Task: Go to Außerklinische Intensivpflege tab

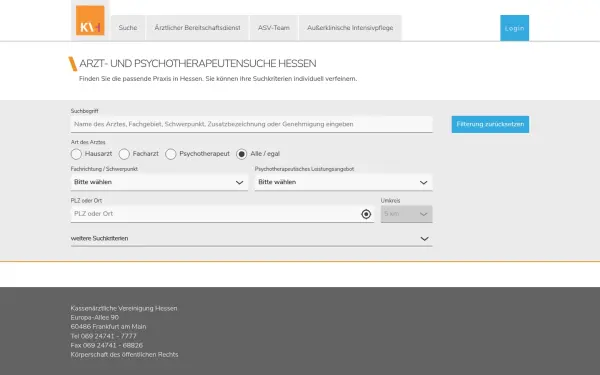Action: pyautogui.click(x=350, y=28)
